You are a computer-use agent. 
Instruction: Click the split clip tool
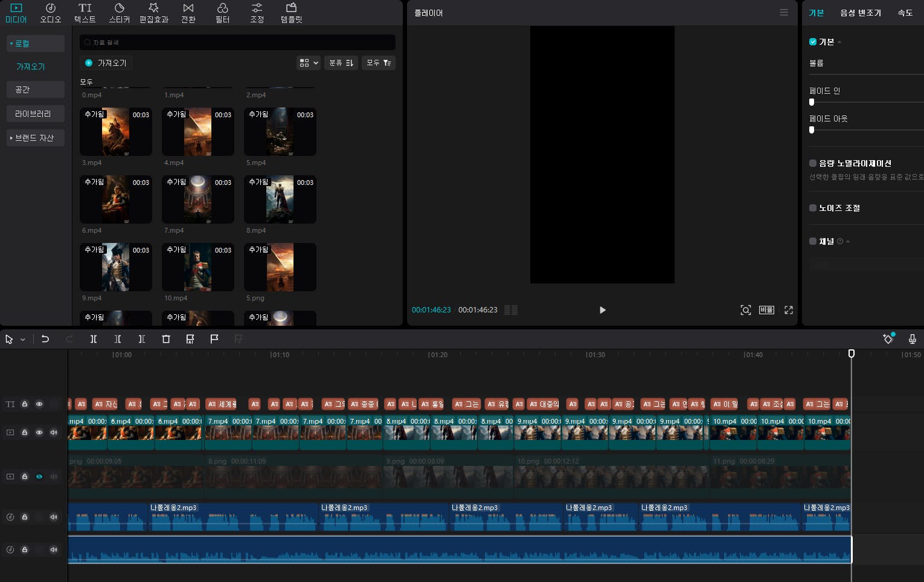pos(94,339)
